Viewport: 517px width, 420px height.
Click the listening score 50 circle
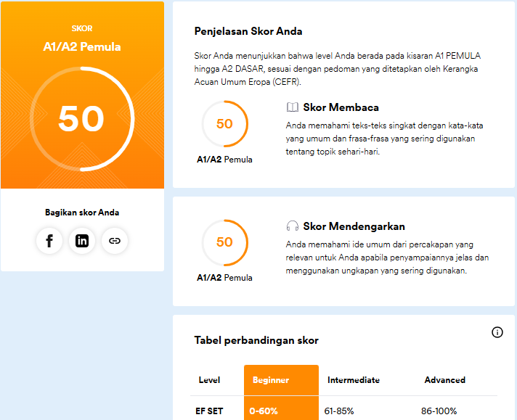point(225,242)
